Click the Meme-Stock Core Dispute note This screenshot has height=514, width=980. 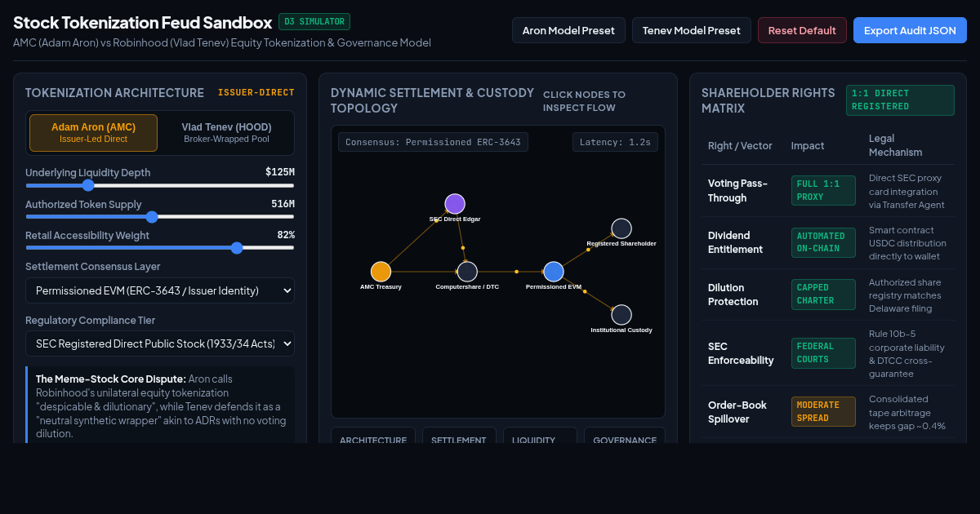click(161, 406)
